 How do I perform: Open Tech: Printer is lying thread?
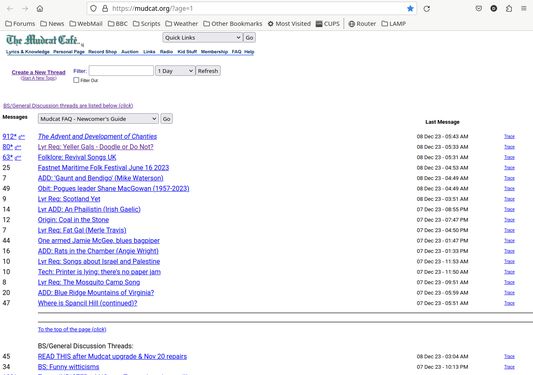coord(99,272)
